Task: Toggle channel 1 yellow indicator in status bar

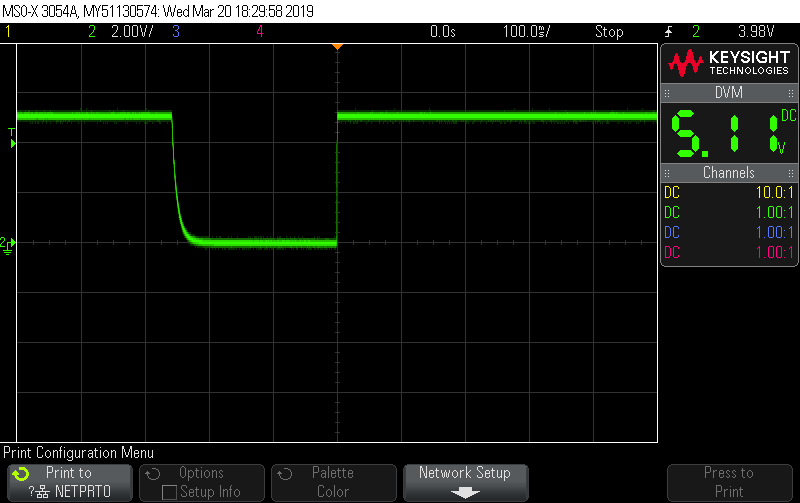Action: [9, 31]
